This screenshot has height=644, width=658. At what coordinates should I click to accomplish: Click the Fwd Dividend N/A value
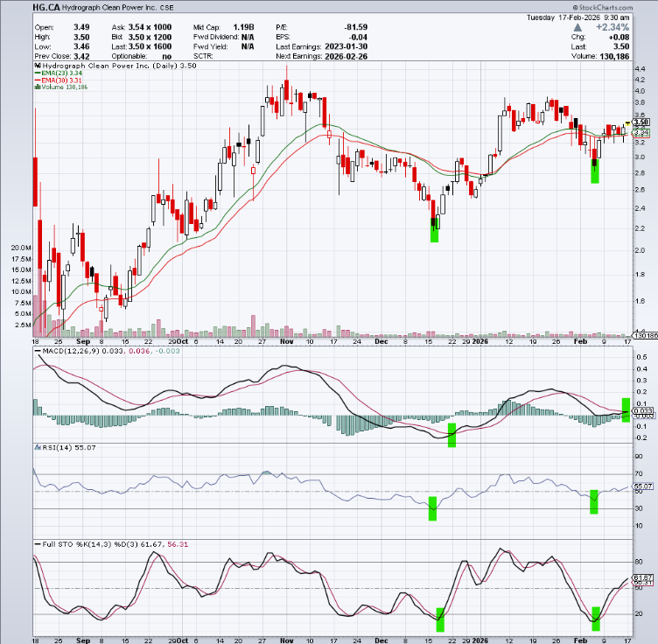pyautogui.click(x=248, y=37)
